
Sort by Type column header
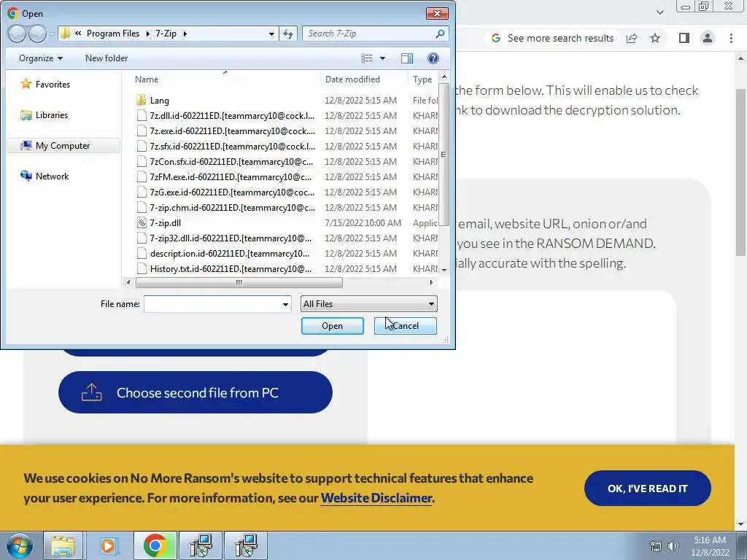pyautogui.click(x=423, y=79)
